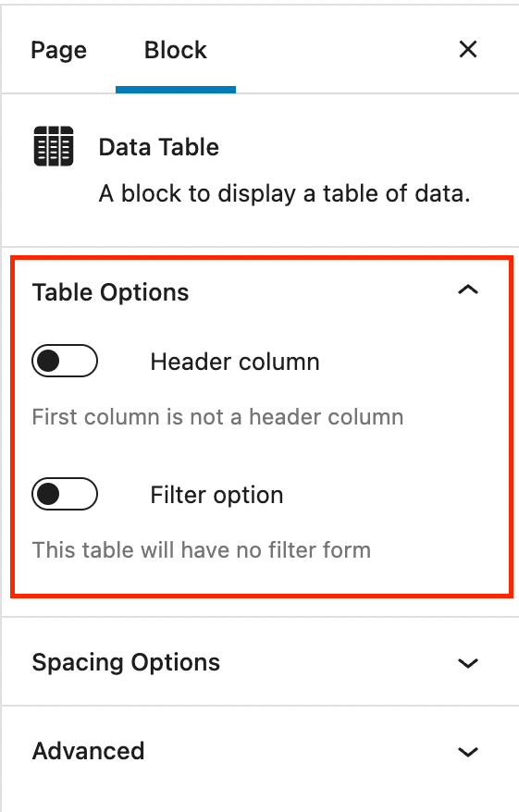Click the block description text

[x=284, y=193]
